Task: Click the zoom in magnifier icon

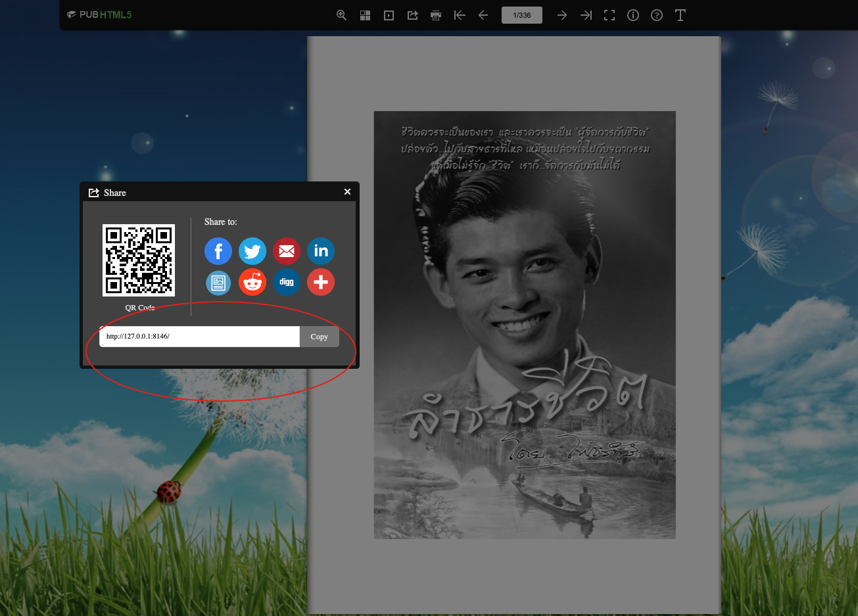Action: click(x=341, y=15)
